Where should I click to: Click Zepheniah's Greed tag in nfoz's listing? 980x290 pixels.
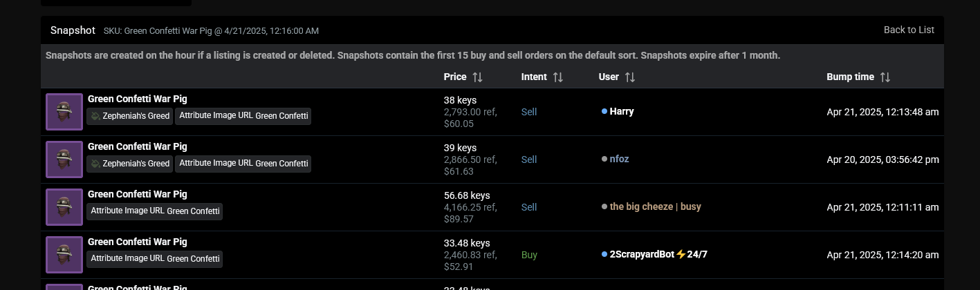coord(129,164)
